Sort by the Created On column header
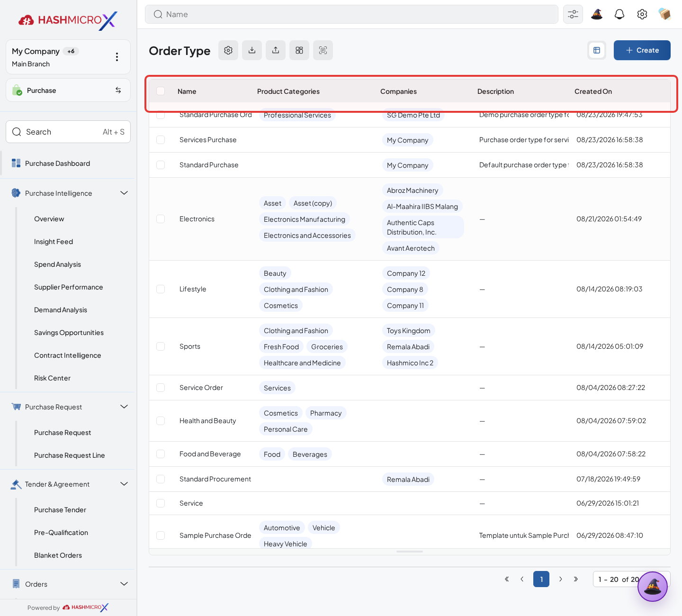This screenshot has width=682, height=616. [593, 91]
